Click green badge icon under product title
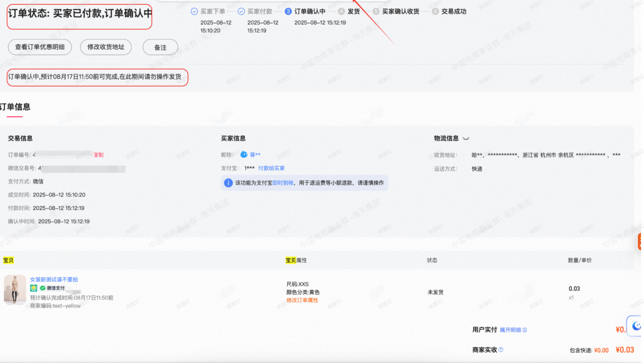The width and height of the screenshot is (644, 363). 34,288
